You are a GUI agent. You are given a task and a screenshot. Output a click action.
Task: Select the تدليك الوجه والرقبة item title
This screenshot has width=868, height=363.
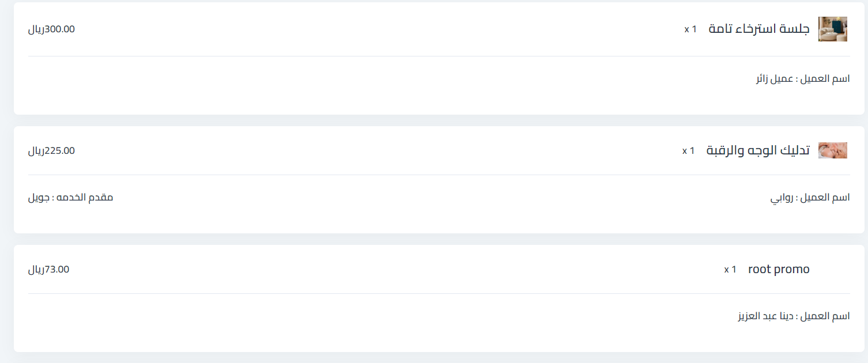click(x=758, y=151)
